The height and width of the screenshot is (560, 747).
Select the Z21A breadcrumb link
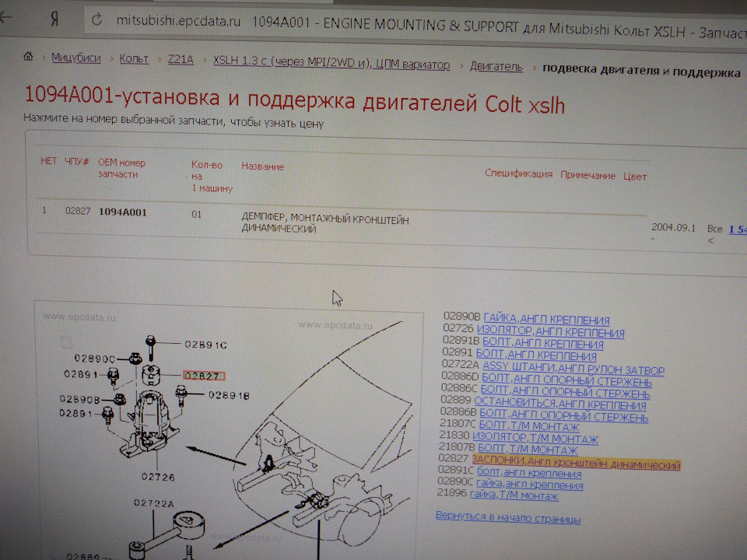point(180,58)
